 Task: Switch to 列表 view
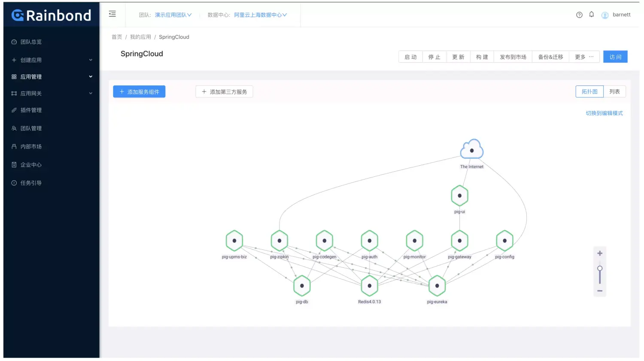[615, 92]
